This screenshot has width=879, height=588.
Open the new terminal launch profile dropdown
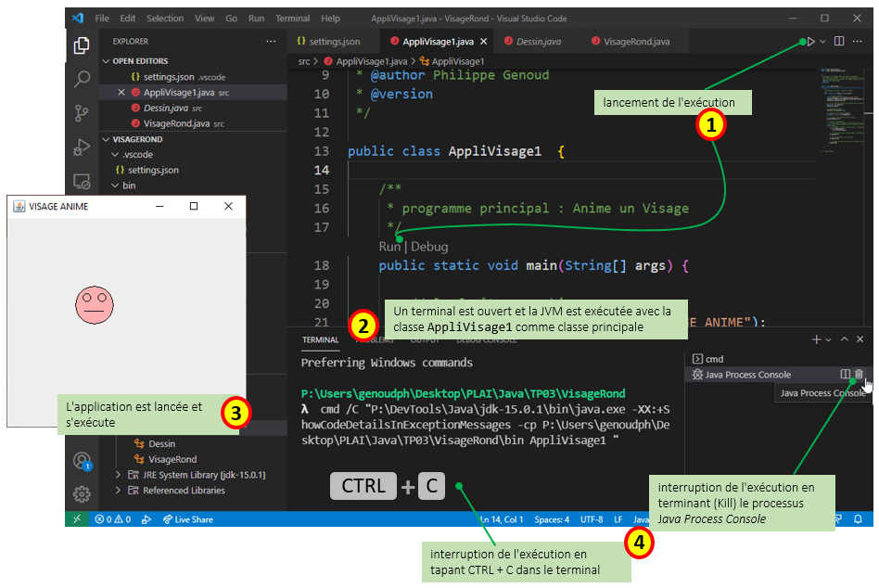(828, 340)
